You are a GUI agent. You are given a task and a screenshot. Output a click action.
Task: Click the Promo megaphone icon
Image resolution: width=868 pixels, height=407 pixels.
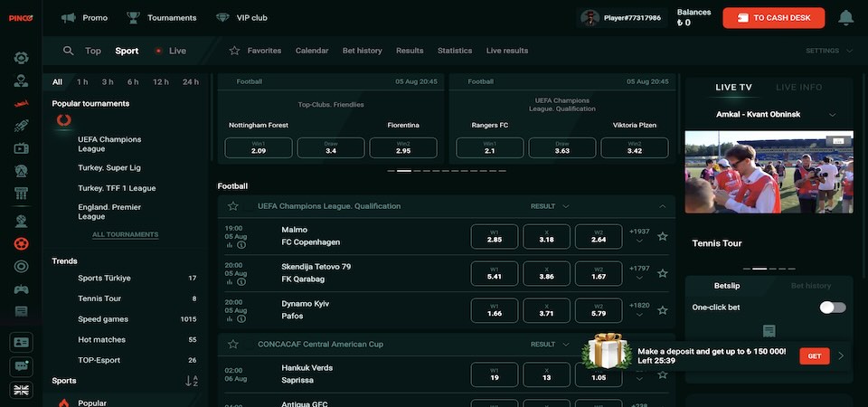coord(69,18)
